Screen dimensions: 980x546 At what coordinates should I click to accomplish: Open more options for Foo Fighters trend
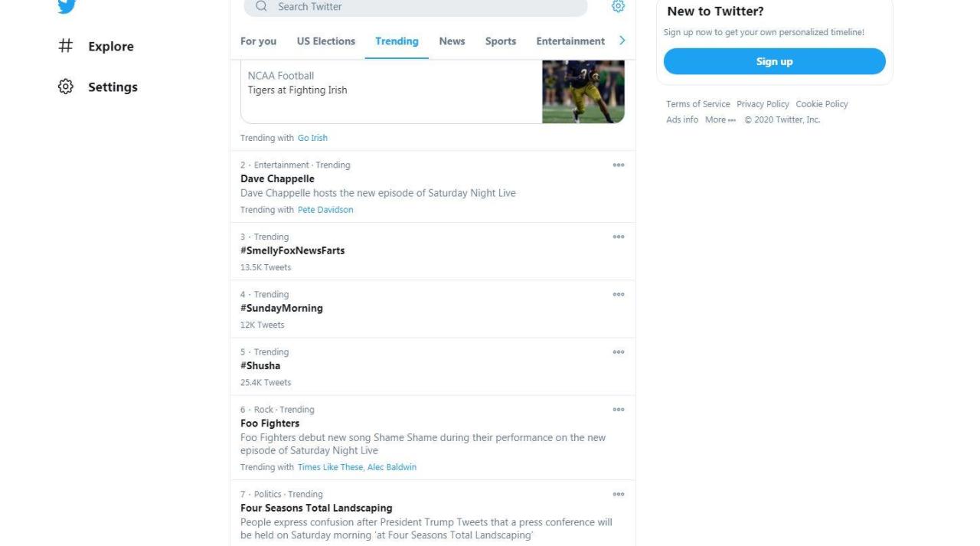pyautogui.click(x=619, y=409)
